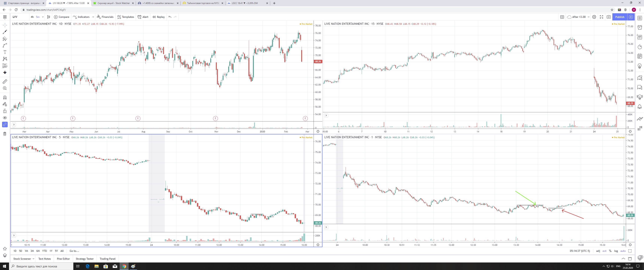Viewport: 644px width, 270px height.
Task: Open the After 13.00 layout dropdown
Action: click(589, 17)
